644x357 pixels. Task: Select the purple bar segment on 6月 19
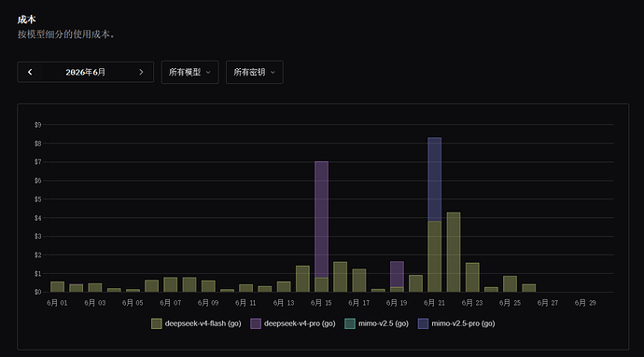click(x=397, y=274)
